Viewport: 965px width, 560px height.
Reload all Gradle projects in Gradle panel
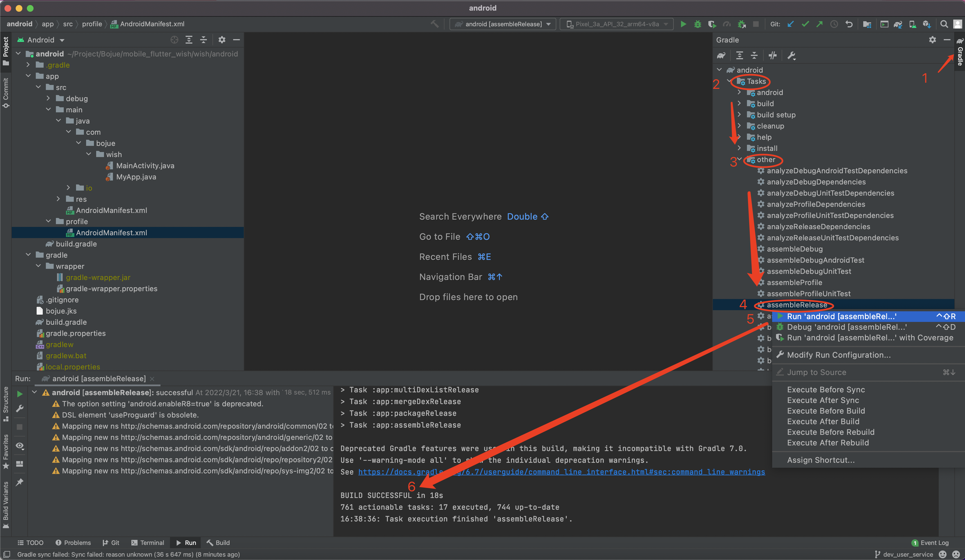[721, 56]
